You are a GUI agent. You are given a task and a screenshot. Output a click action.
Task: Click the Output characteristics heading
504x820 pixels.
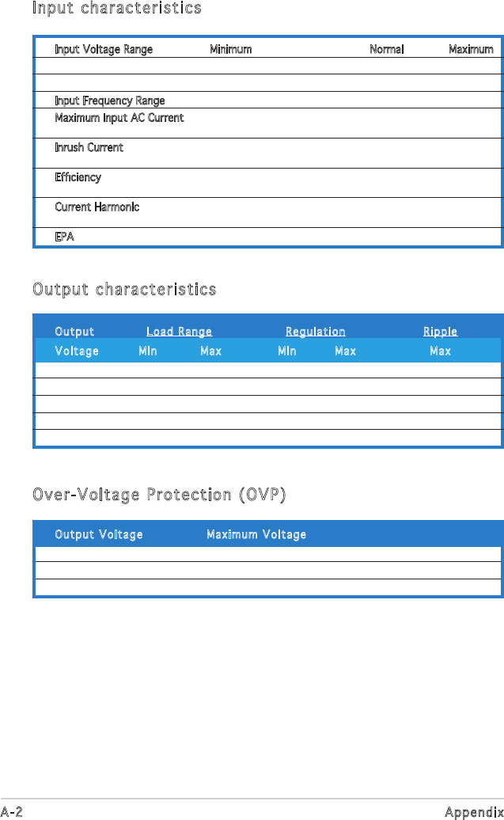(124, 290)
